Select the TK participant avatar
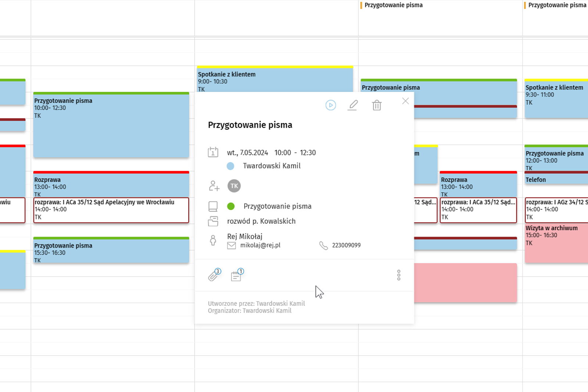This screenshot has width=588, height=392. point(234,186)
